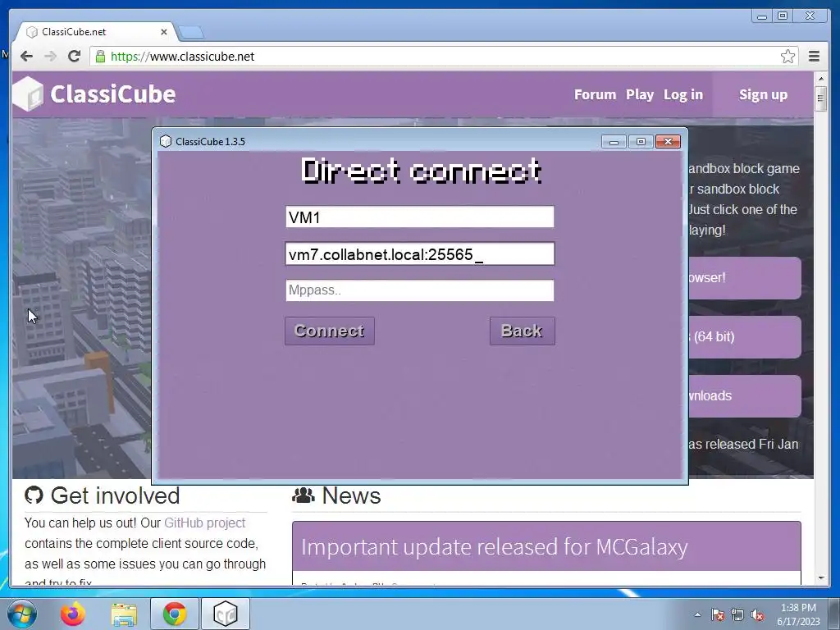The image size is (840, 630).
Task: Click the page scrollbar up arrow
Action: pyautogui.click(x=820, y=79)
